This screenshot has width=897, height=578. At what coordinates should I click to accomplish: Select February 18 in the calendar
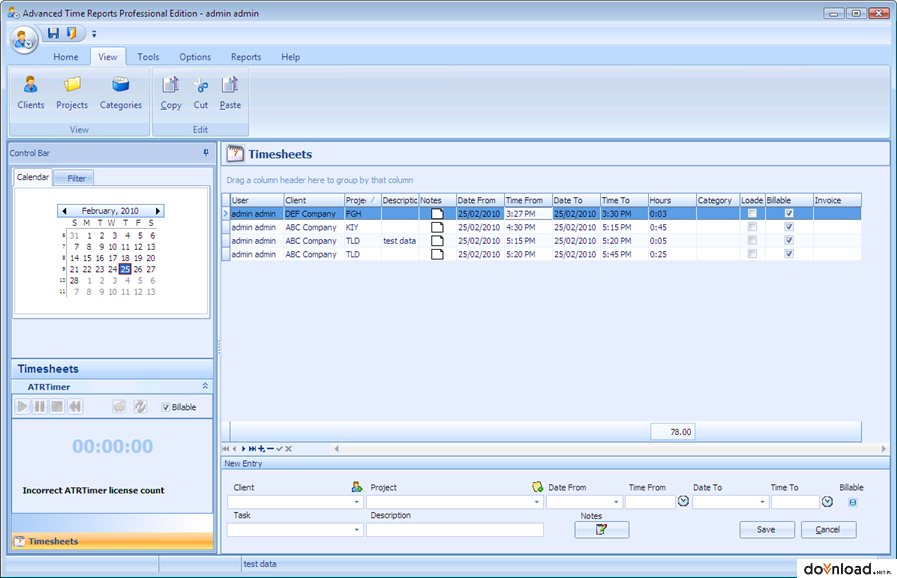125,258
